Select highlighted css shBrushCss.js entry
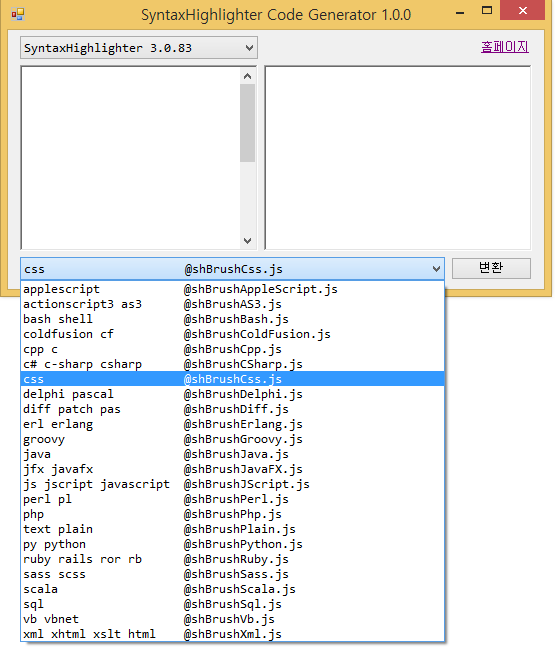555x649 pixels. pyautogui.click(x=232, y=379)
